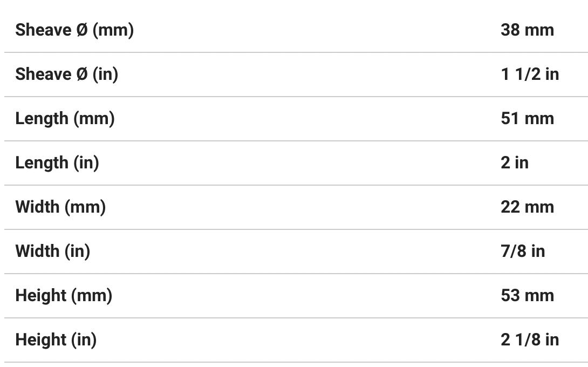Screen dimensions: 588x367
Task: Select the 1 1/2 in sheave value
Action: pyautogui.click(x=529, y=74)
